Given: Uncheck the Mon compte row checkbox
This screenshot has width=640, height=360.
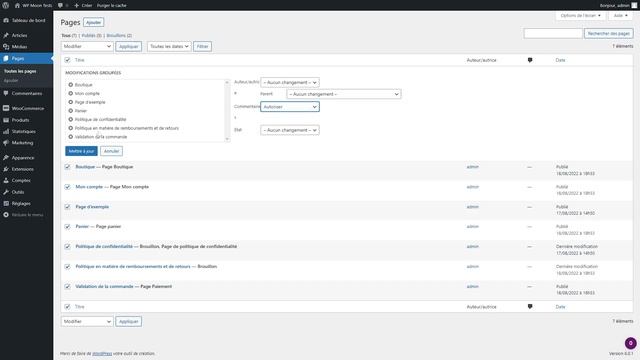Looking at the screenshot, I should (x=67, y=187).
